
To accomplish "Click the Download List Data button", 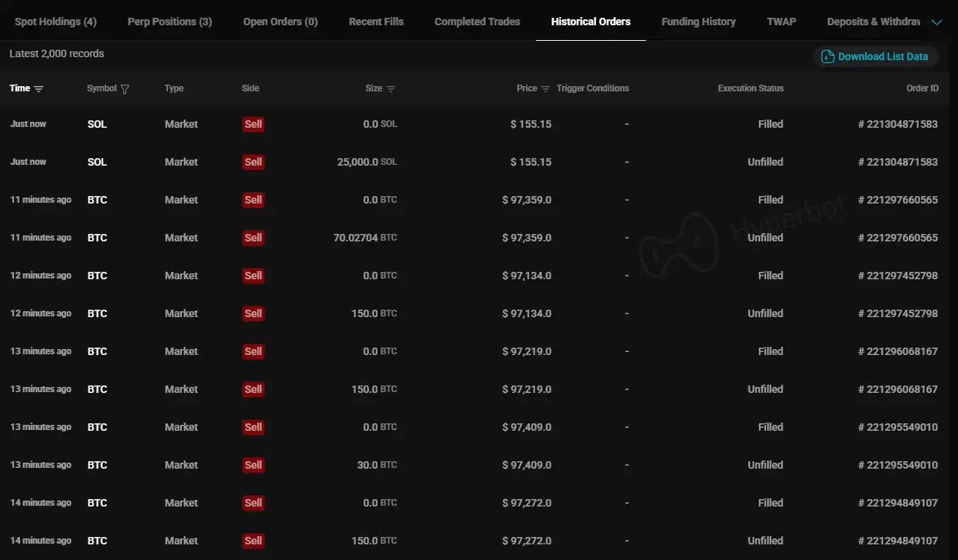I will (882, 56).
